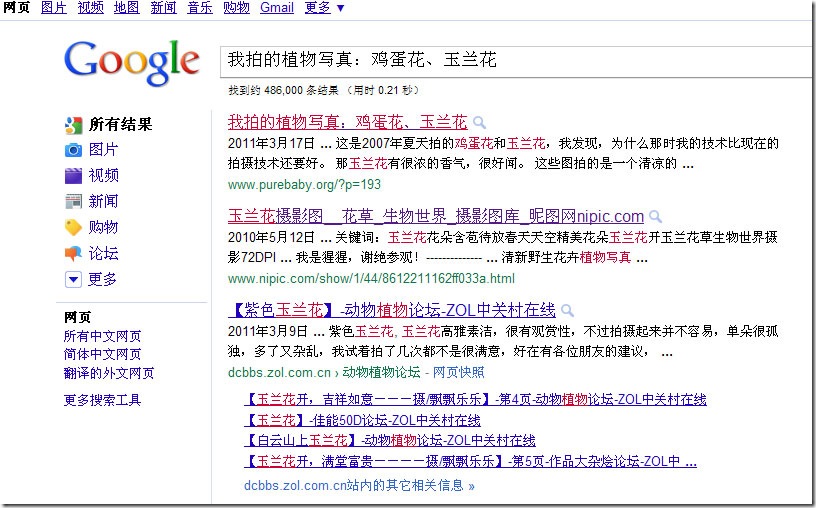The height and width of the screenshot is (508, 816).
Task: Click the 动物植物论坛 breadcrumb link
Action: click(x=381, y=373)
